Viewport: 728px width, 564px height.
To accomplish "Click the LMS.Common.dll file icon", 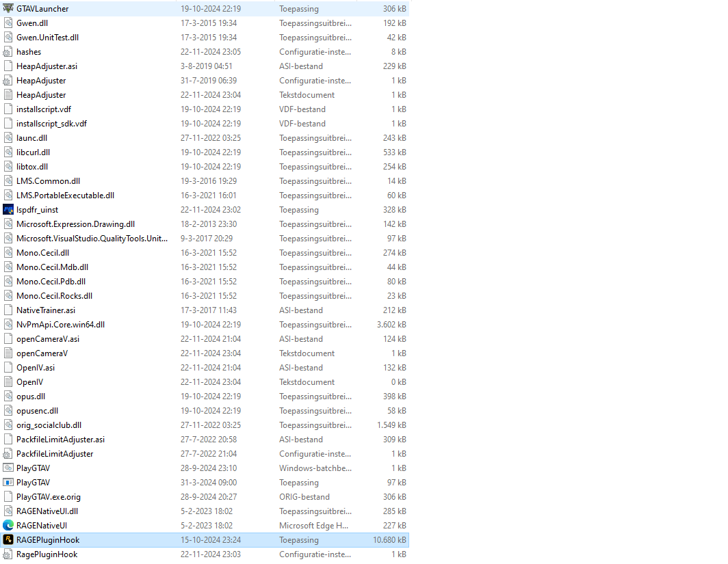I will point(8,181).
